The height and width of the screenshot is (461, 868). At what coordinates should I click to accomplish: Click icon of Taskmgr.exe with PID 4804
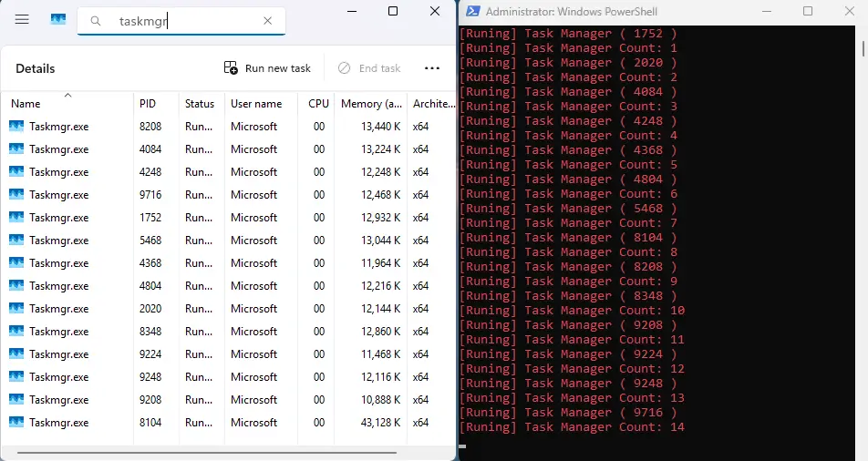coord(16,285)
